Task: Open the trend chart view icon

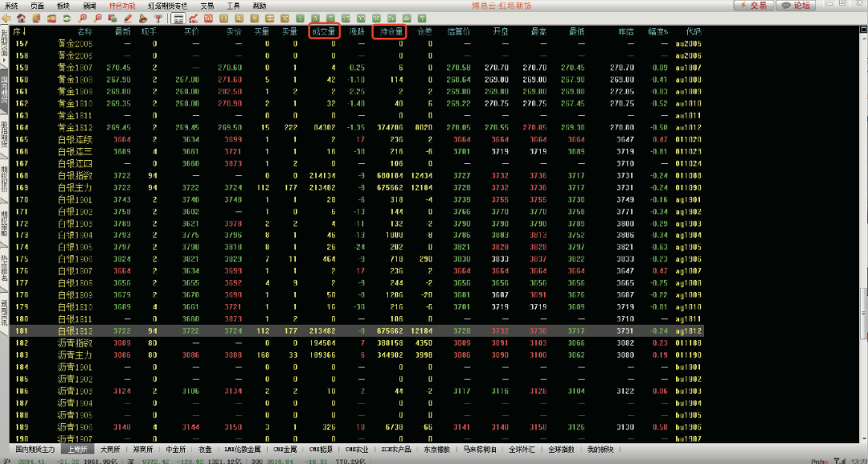Action: click(194, 17)
